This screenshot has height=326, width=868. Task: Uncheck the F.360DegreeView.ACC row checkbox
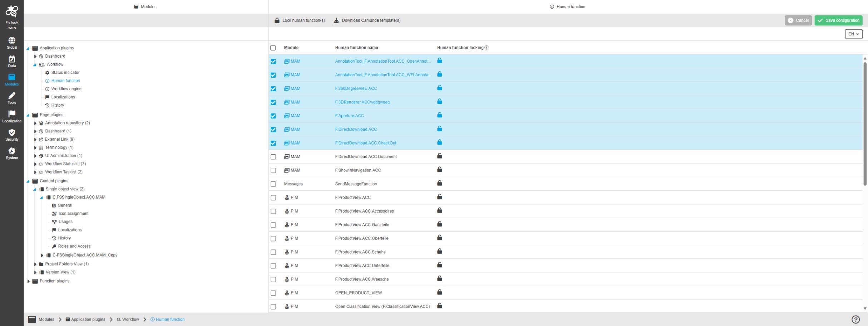273,89
